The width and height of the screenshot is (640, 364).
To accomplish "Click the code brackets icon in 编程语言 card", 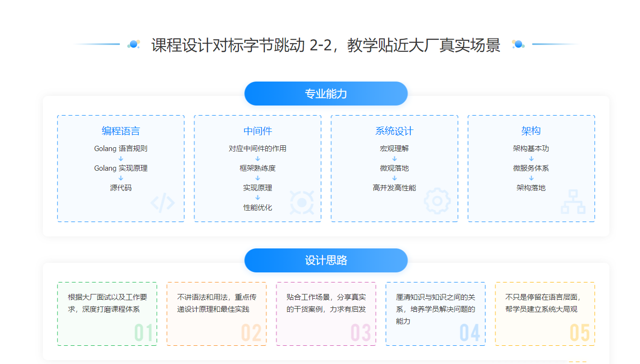I will click(x=163, y=203).
